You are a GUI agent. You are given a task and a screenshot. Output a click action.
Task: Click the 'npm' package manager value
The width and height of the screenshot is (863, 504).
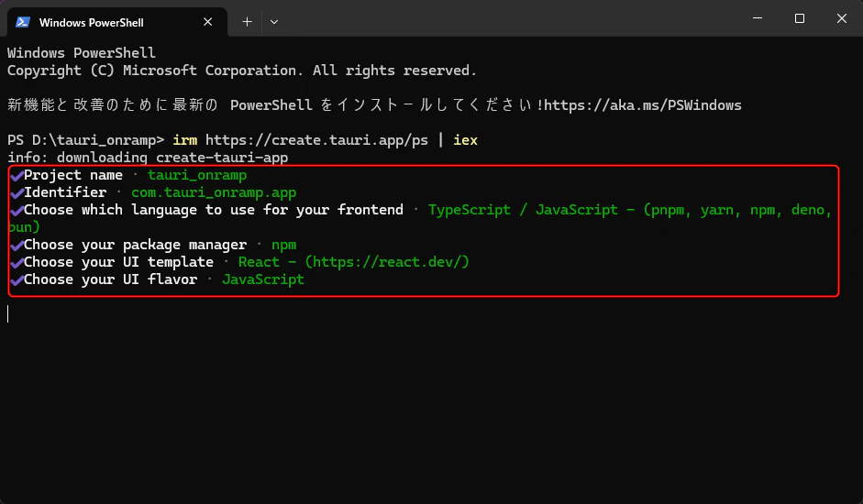283,245
